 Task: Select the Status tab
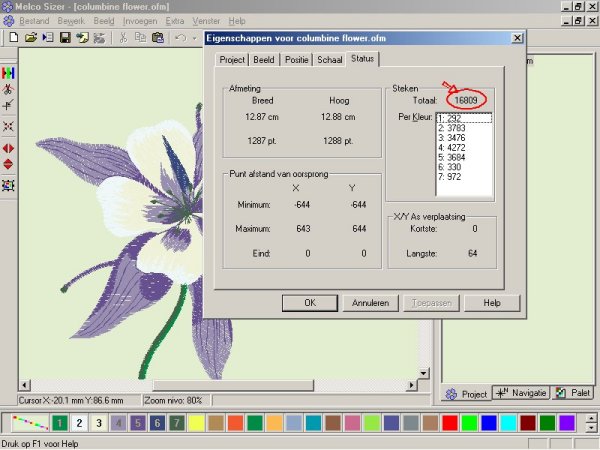[x=362, y=59]
